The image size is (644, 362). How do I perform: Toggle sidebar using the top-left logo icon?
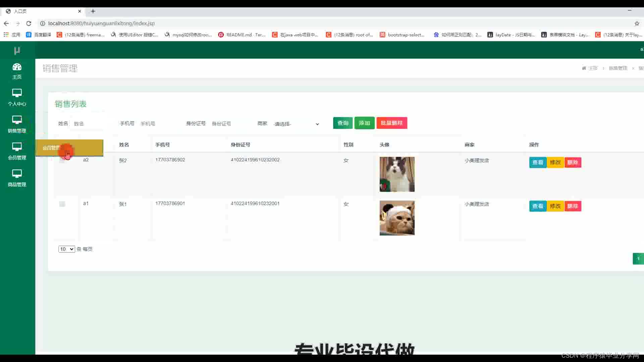coord(17,50)
